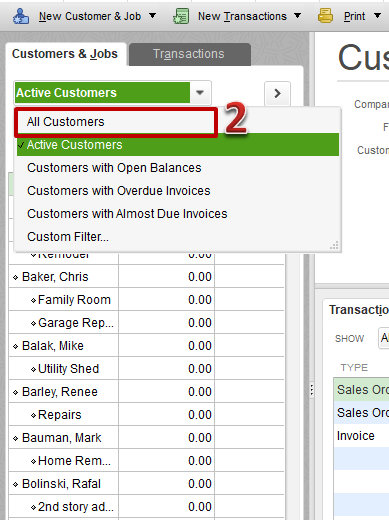Screen dimensions: 389x520
Task: Click the 0.00 balance for Bauman, Mark
Action: [200, 438]
